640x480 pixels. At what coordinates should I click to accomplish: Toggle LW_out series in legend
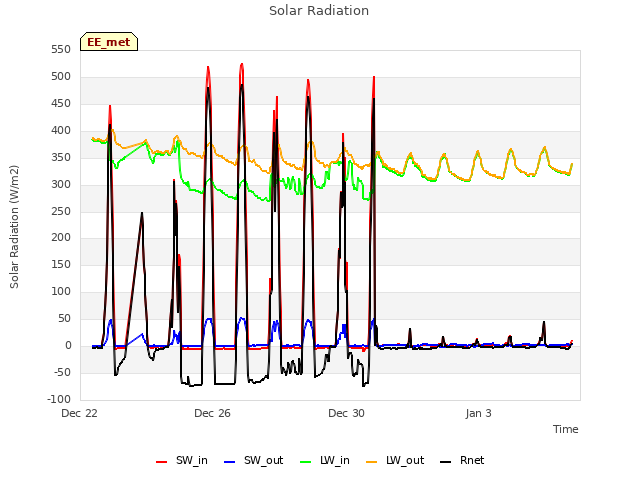pyautogui.click(x=395, y=460)
